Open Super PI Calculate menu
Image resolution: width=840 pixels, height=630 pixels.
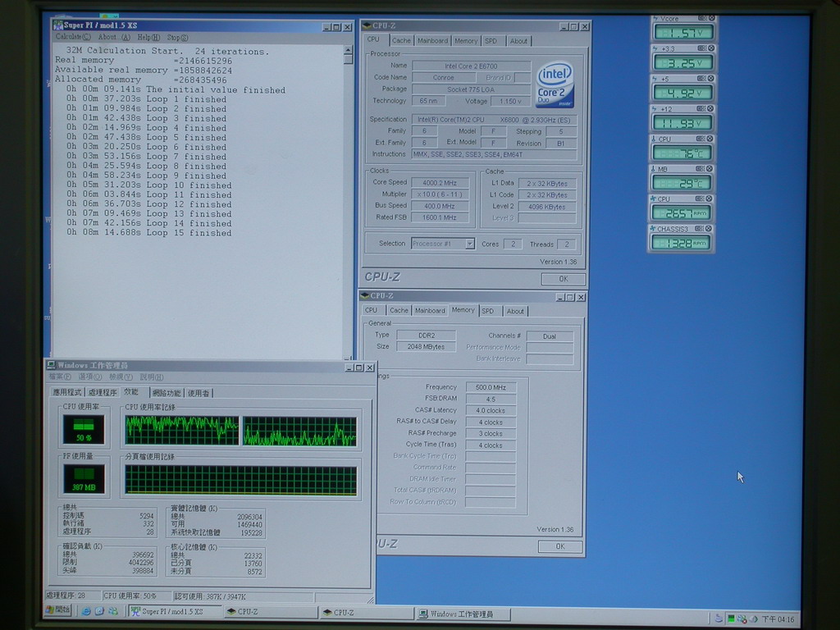[x=73, y=37]
